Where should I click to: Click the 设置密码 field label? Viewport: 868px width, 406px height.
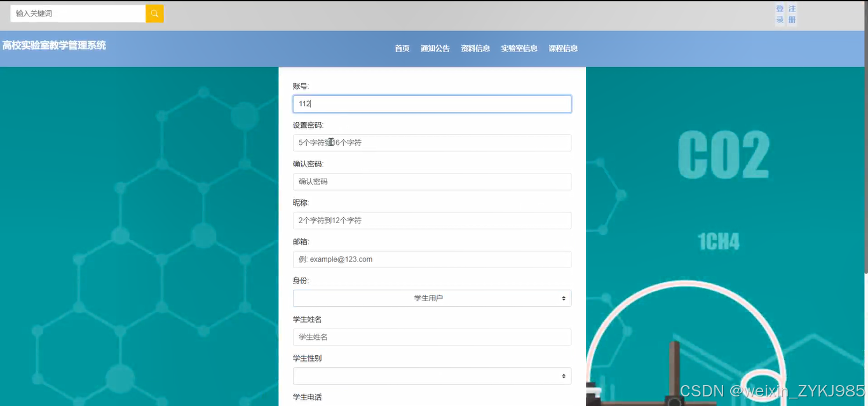308,125
